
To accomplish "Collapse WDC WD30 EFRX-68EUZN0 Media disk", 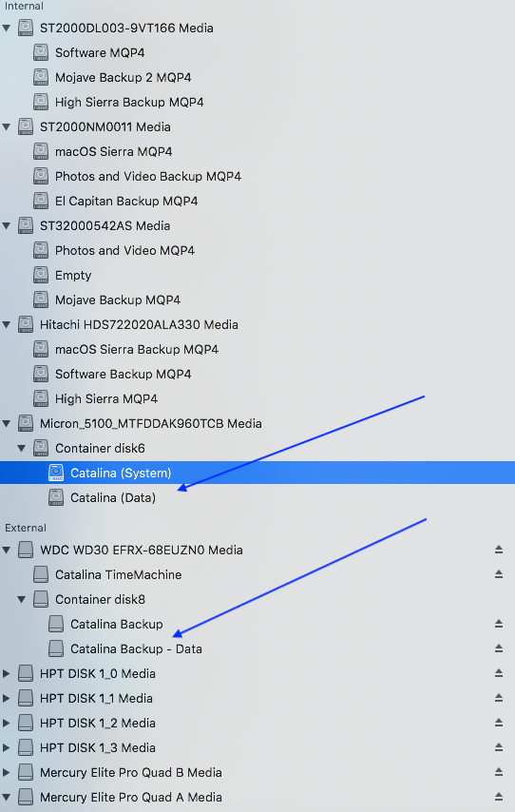I will 7,550.
